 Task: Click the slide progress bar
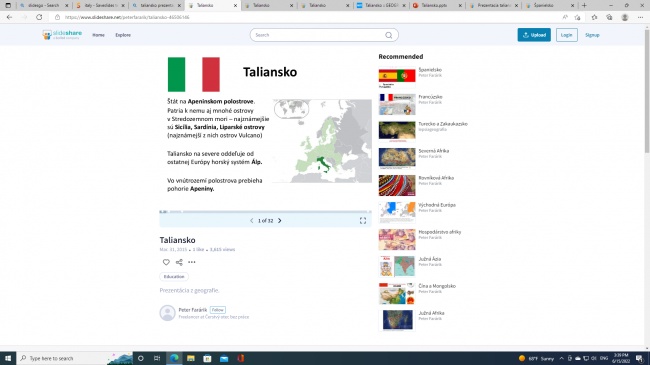(265, 212)
